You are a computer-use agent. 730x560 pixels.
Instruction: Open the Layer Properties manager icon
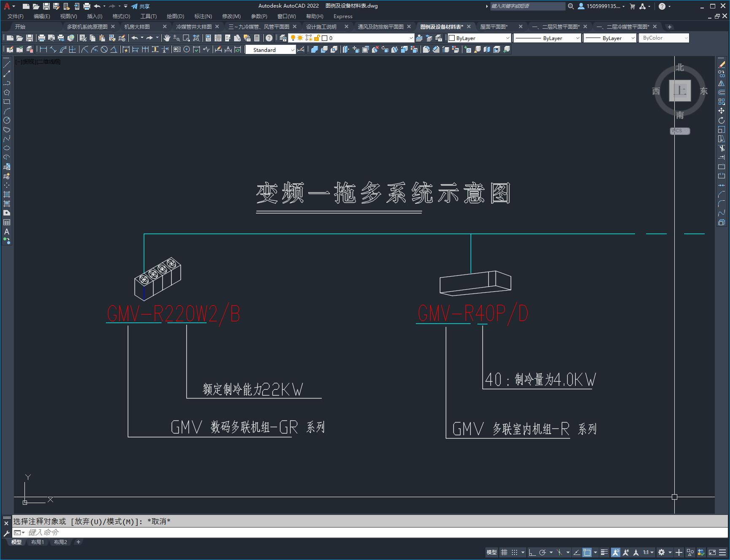[283, 38]
